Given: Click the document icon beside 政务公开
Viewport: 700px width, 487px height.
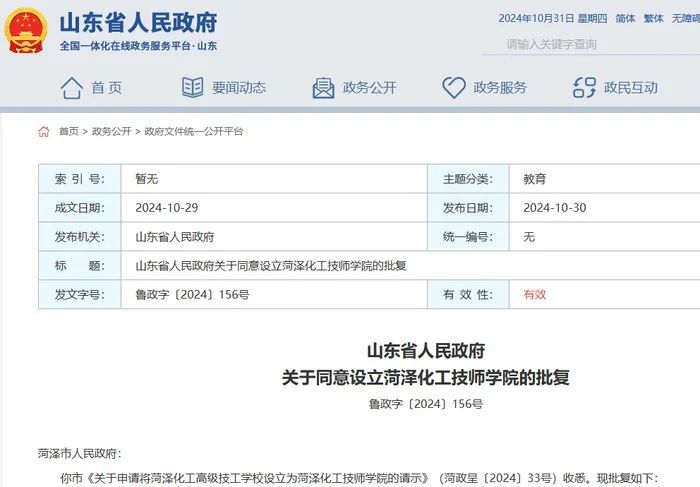Looking at the screenshot, I should tap(323, 88).
